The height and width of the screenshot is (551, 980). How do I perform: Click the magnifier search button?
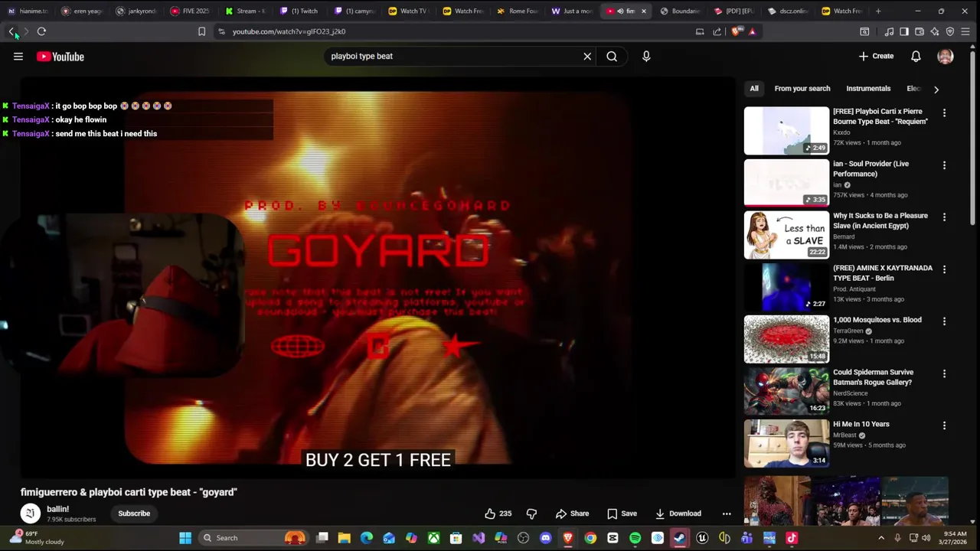pos(612,56)
